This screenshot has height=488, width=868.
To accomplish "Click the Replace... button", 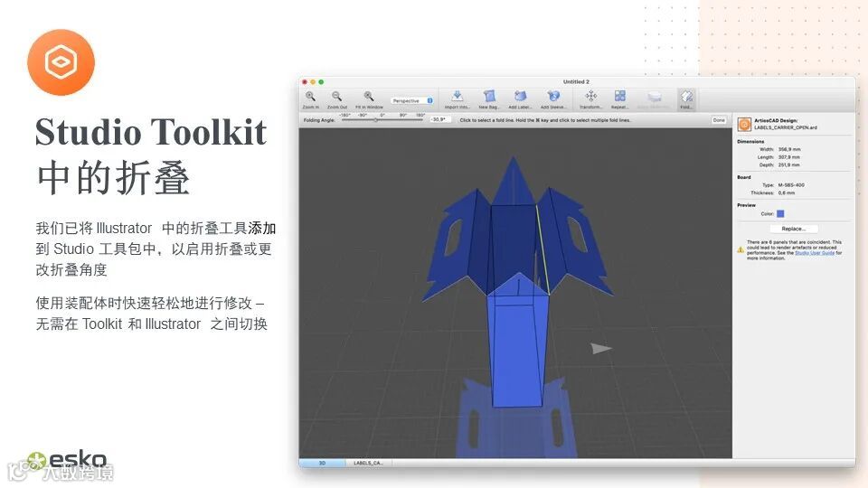I will [x=794, y=229].
